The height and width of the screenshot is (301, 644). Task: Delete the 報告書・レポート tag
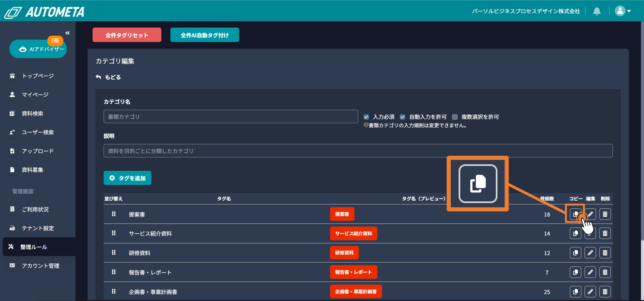pyautogui.click(x=605, y=272)
